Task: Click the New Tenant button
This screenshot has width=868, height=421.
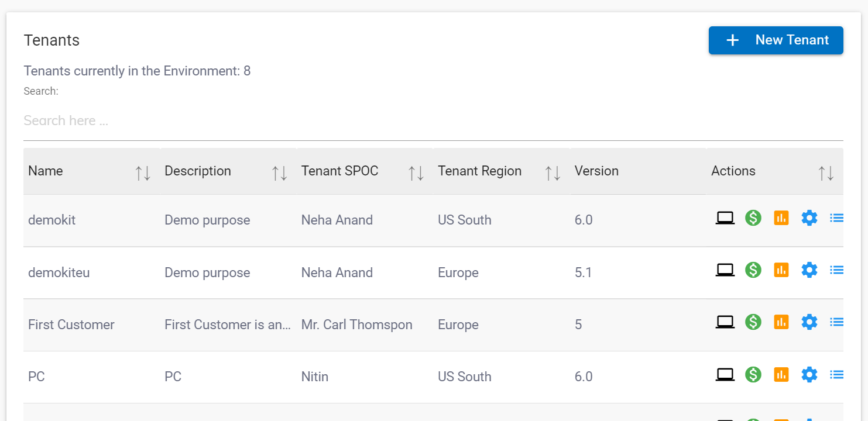Action: click(x=776, y=40)
